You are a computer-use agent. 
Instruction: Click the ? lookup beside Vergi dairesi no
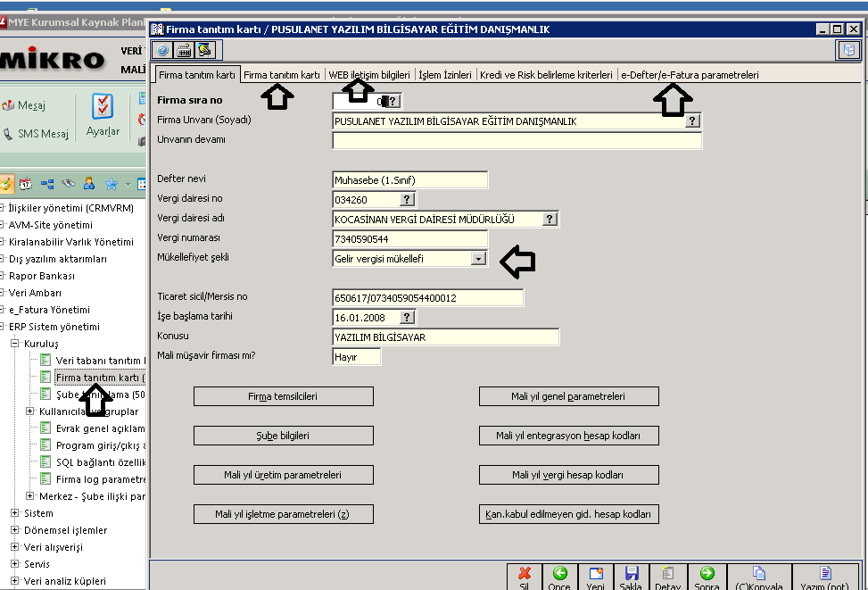pos(407,199)
